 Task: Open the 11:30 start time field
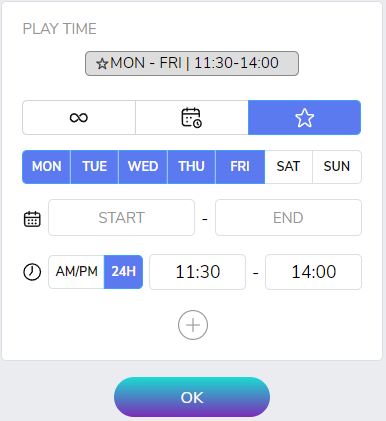coord(197,272)
